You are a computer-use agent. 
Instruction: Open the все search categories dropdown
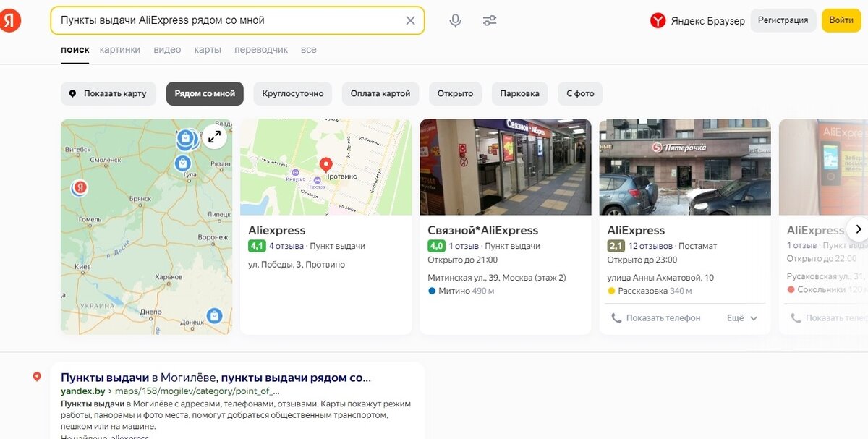click(x=309, y=49)
